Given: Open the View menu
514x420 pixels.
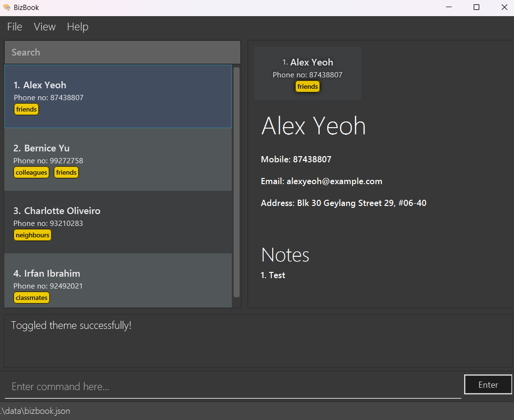Looking at the screenshot, I should [x=45, y=27].
